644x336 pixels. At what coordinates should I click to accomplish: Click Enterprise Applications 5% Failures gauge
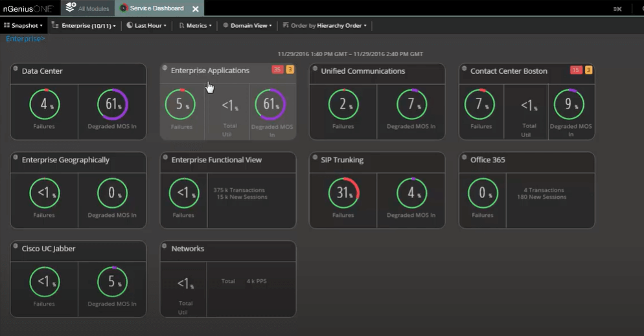coord(180,104)
